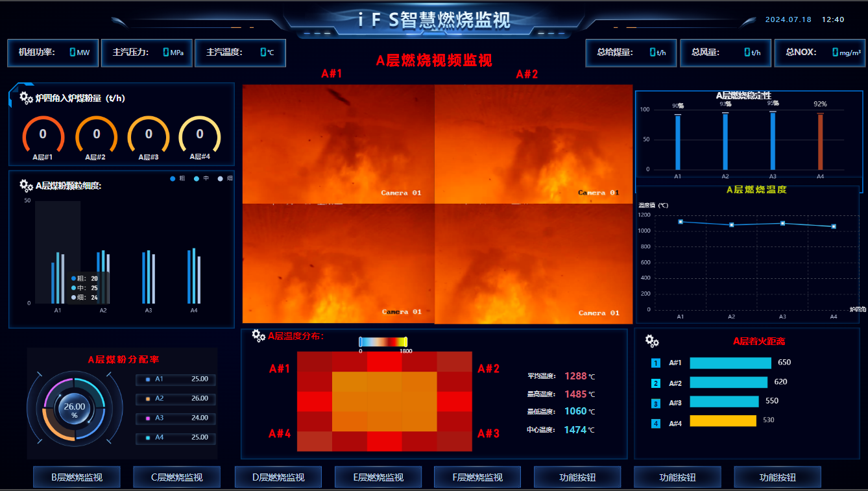This screenshot has height=491, width=868.
Task: Click 中心温度 value 1474
Action: point(575,429)
